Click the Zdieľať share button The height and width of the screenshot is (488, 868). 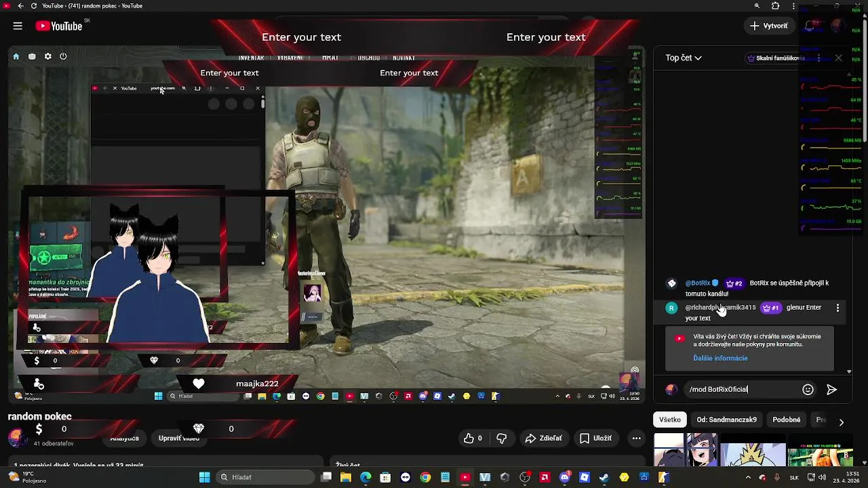tap(543, 439)
